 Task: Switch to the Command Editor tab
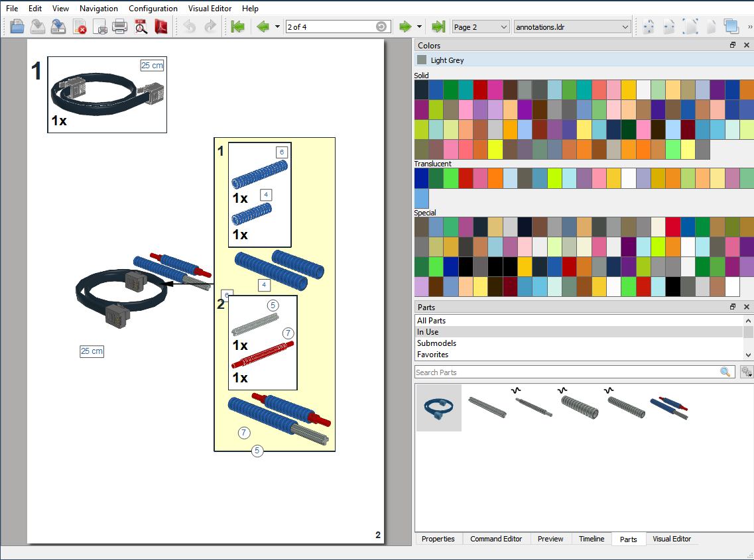click(496, 539)
